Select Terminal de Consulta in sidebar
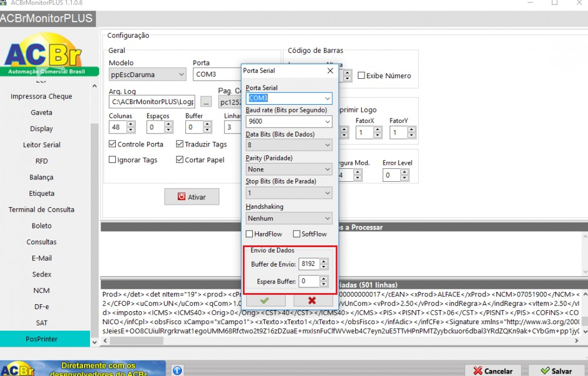 tap(41, 209)
